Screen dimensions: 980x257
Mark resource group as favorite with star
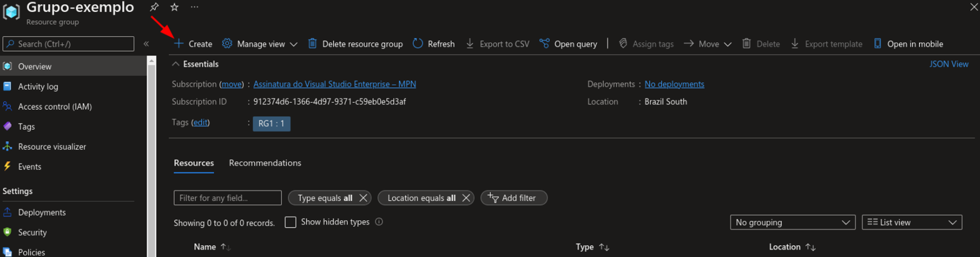[174, 7]
